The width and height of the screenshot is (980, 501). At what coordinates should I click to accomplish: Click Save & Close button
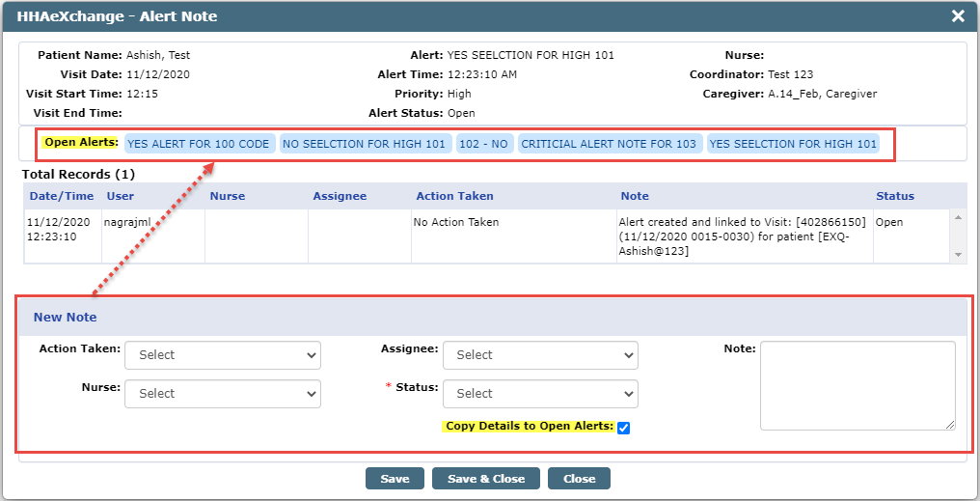click(486, 479)
